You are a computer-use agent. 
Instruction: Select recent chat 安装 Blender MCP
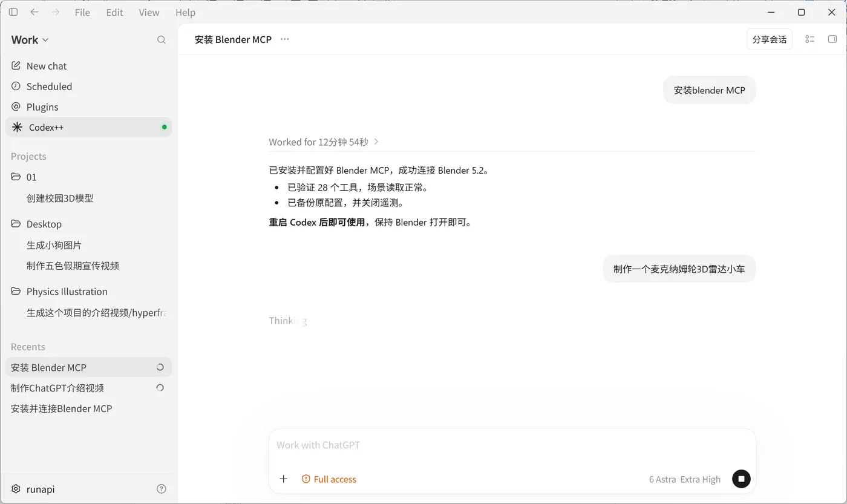tap(88, 367)
